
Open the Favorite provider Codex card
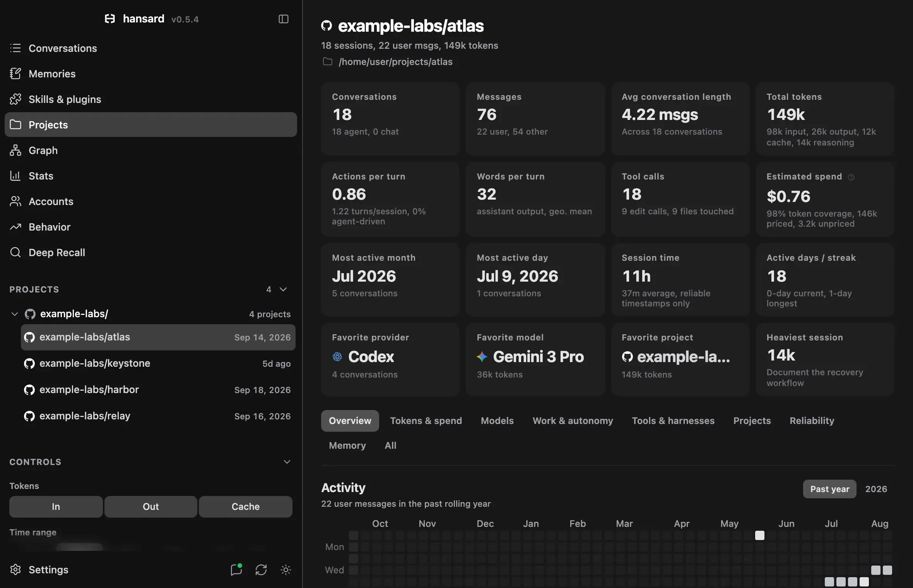pyautogui.click(x=390, y=359)
